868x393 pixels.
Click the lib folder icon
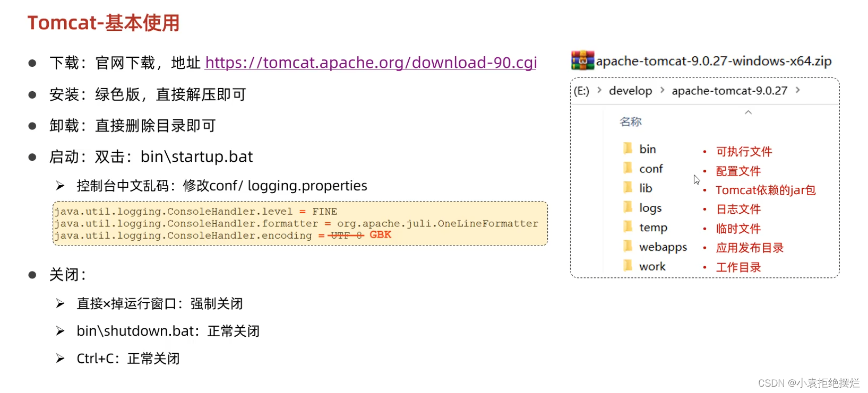pos(628,187)
